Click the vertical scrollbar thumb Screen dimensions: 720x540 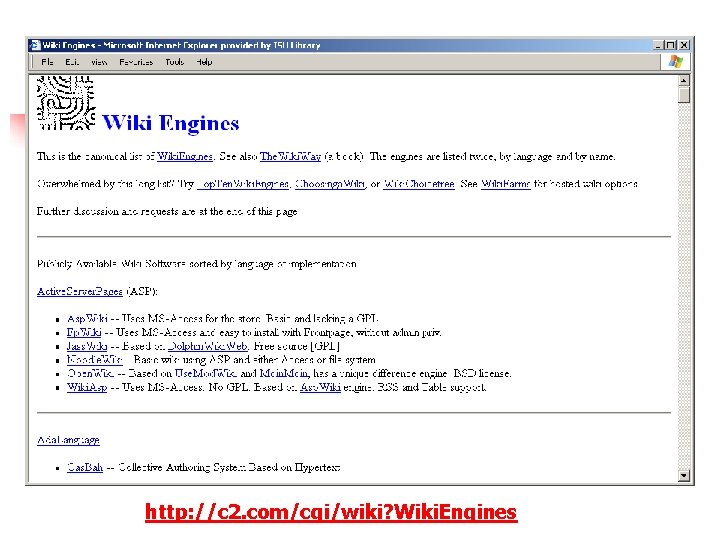tap(684, 95)
